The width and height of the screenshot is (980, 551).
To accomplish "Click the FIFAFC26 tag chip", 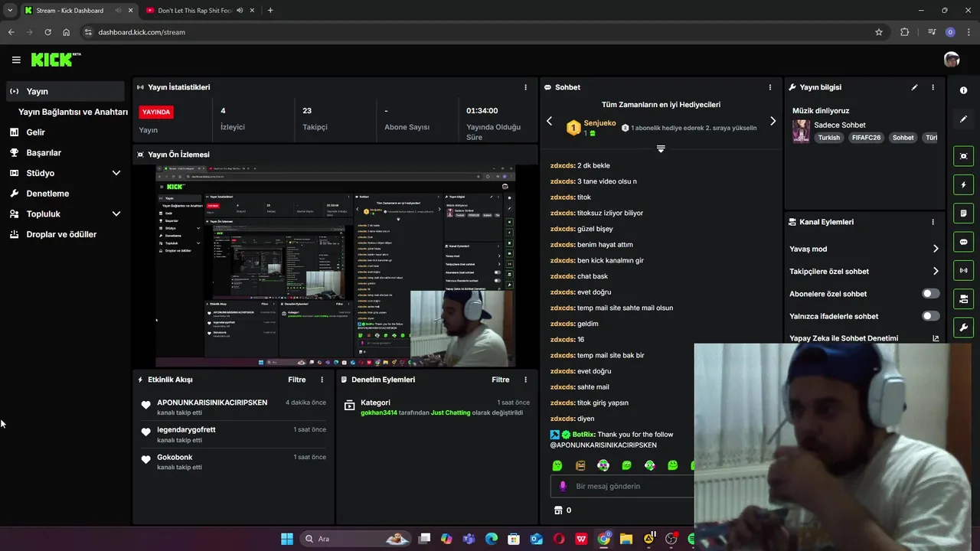I will click(867, 138).
